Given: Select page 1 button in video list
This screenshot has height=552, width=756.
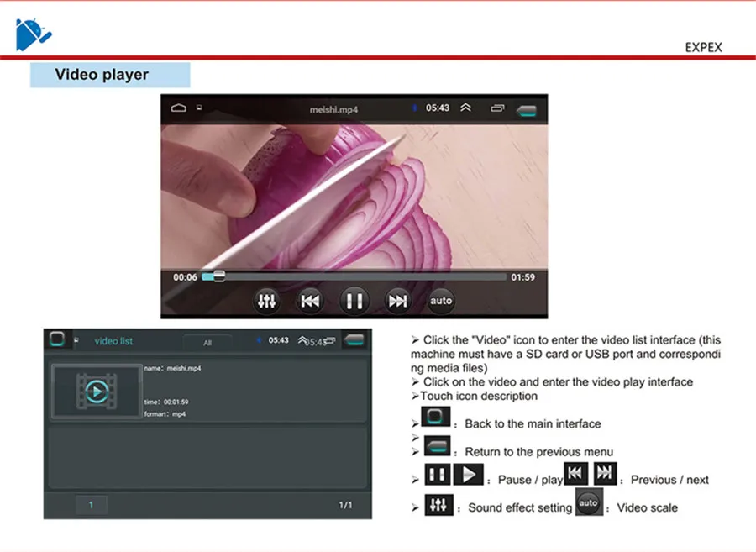Looking at the screenshot, I should tap(91, 505).
